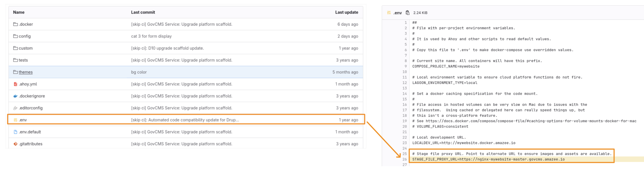Click the .ahoy.yml file icon
Image resolution: width=644 pixels, height=170 pixels.
(15, 84)
